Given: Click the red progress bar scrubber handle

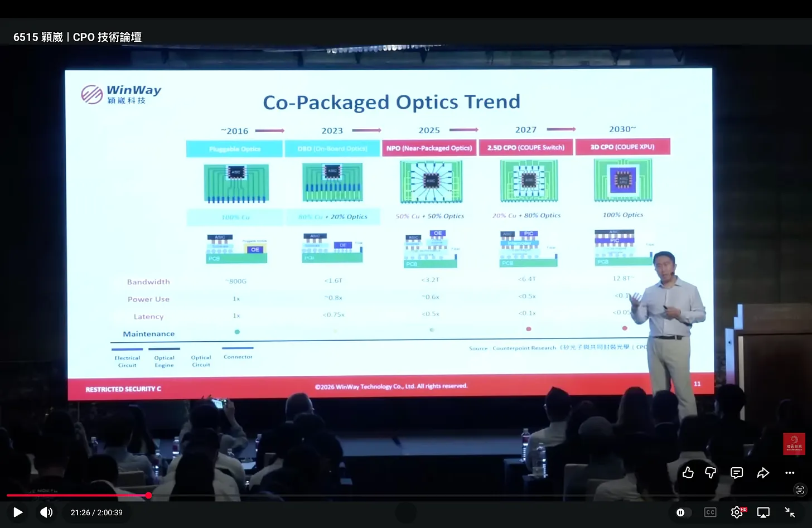Looking at the screenshot, I should point(148,495).
